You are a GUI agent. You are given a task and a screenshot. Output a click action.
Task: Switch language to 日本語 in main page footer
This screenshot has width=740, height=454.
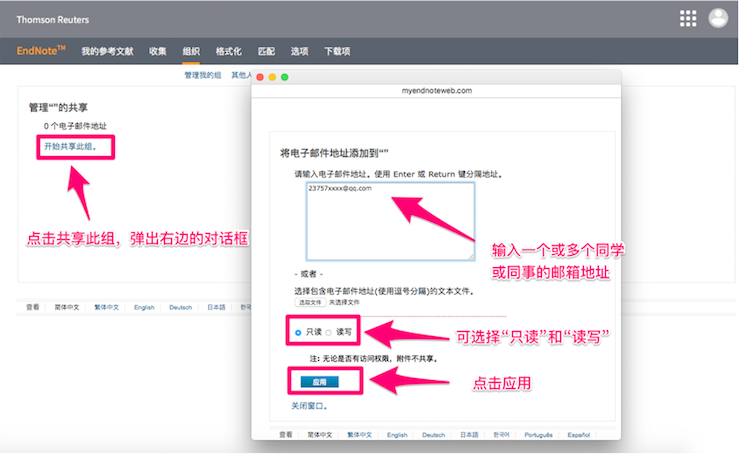click(x=216, y=307)
